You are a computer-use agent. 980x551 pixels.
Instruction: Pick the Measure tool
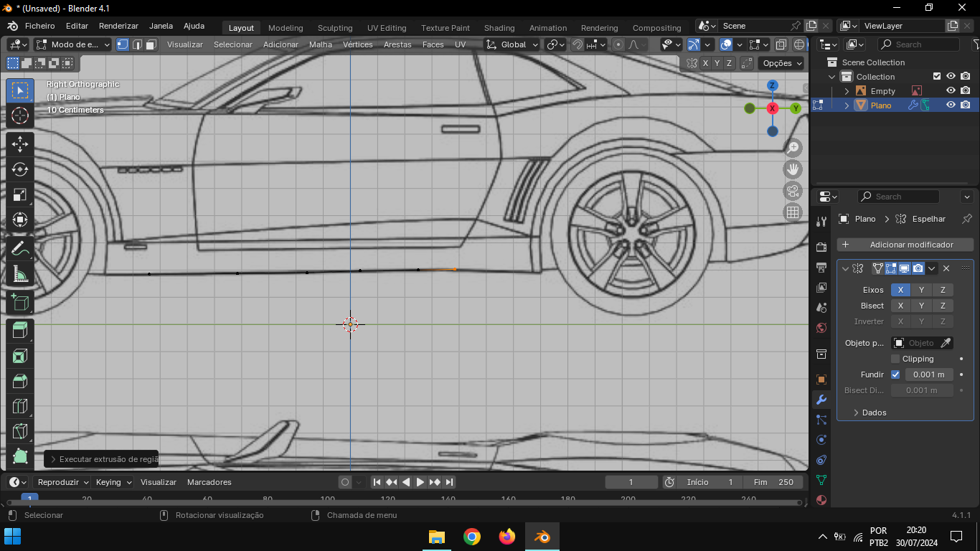pos(20,273)
